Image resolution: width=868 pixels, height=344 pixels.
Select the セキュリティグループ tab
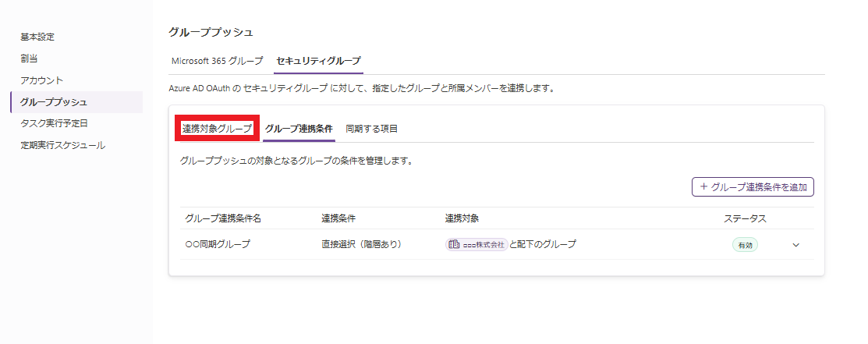click(x=318, y=60)
